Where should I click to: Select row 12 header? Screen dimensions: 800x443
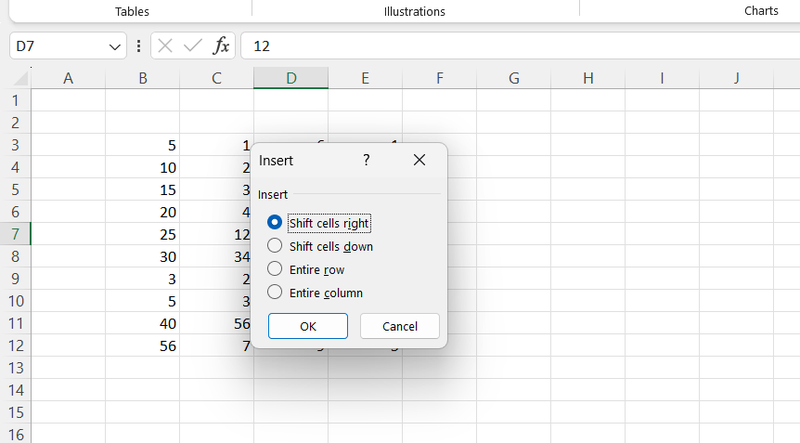15,346
